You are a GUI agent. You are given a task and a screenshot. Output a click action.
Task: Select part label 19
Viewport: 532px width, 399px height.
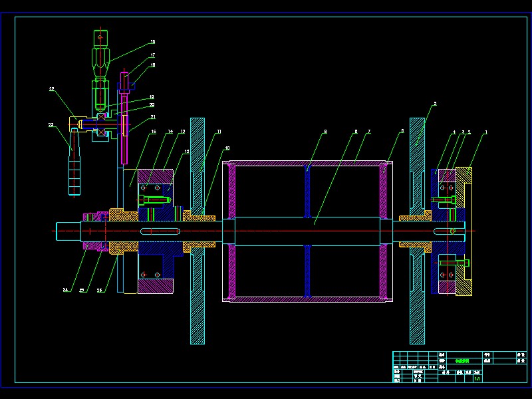click(x=152, y=97)
